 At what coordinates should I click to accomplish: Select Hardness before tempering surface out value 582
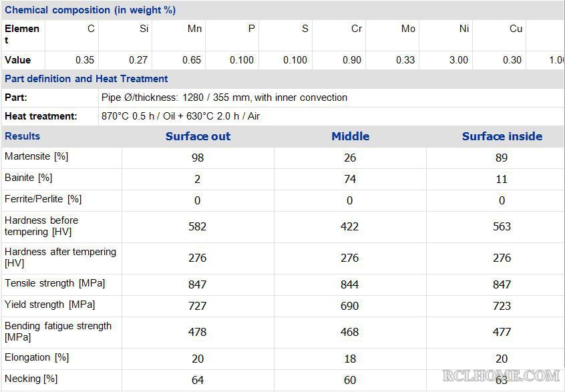click(198, 226)
